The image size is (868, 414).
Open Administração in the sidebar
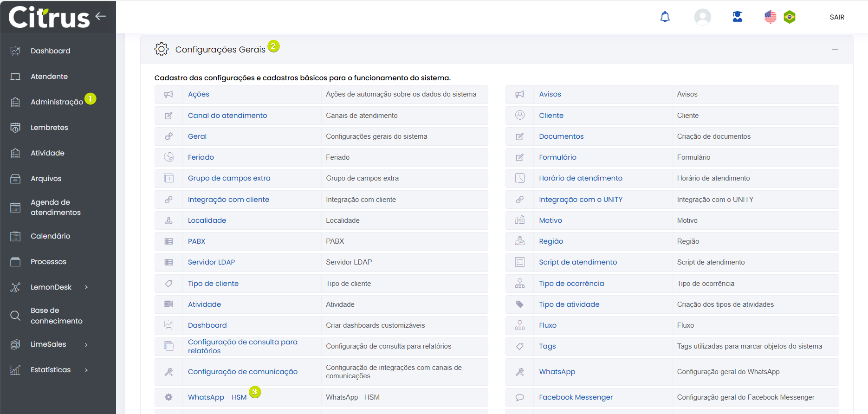[57, 102]
